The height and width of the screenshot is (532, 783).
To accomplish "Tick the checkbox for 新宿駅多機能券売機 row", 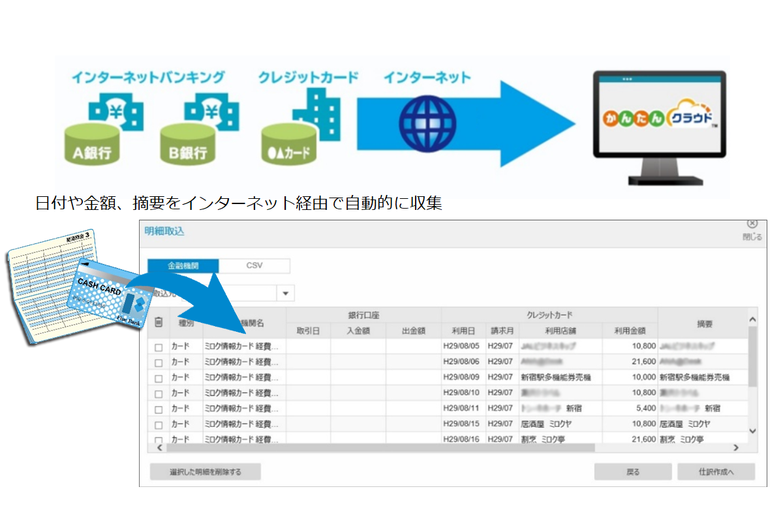I will [159, 378].
